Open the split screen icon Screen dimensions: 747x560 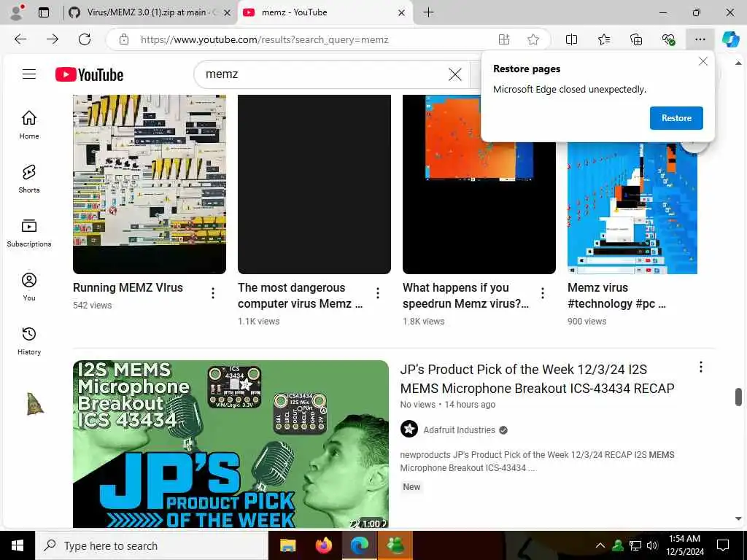[x=571, y=39]
